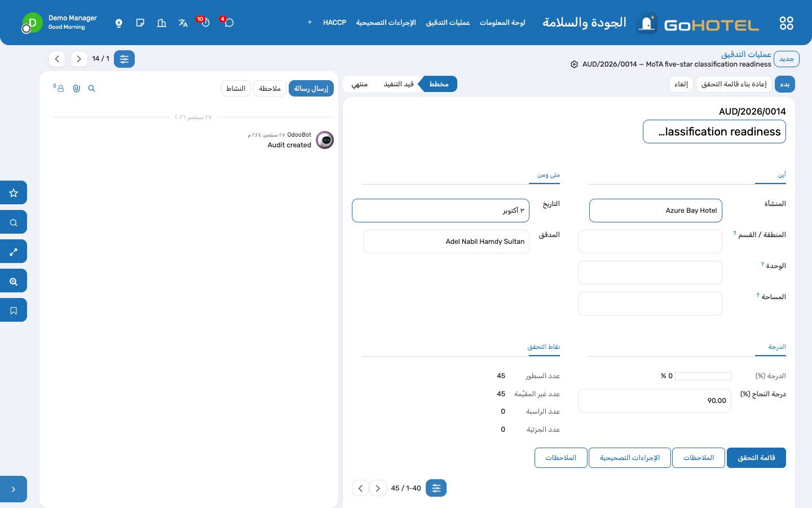The image size is (812, 508).
Task: Open the language translate icon
Action: [183, 23]
